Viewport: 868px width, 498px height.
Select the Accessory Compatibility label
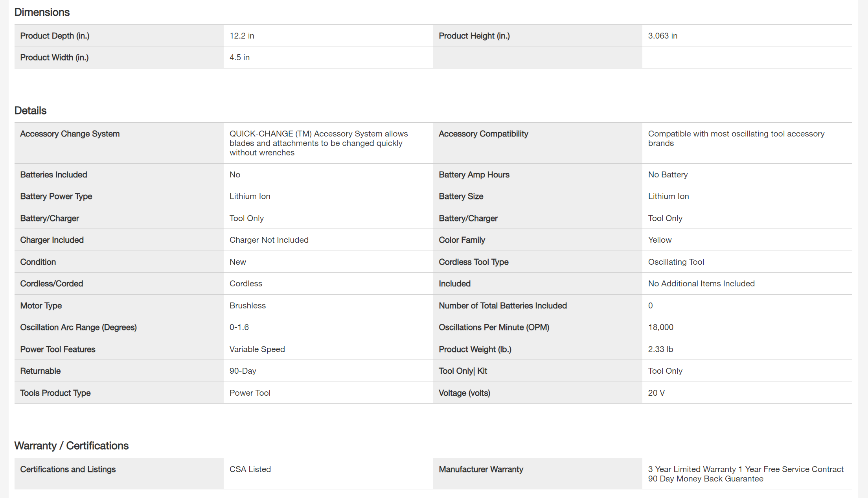pyautogui.click(x=483, y=134)
